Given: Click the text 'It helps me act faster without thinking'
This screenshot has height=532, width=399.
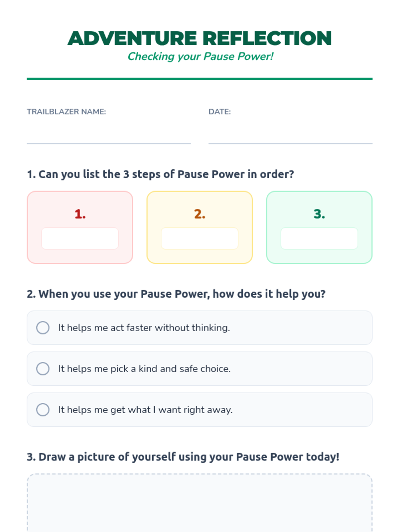Looking at the screenshot, I should [144, 328].
